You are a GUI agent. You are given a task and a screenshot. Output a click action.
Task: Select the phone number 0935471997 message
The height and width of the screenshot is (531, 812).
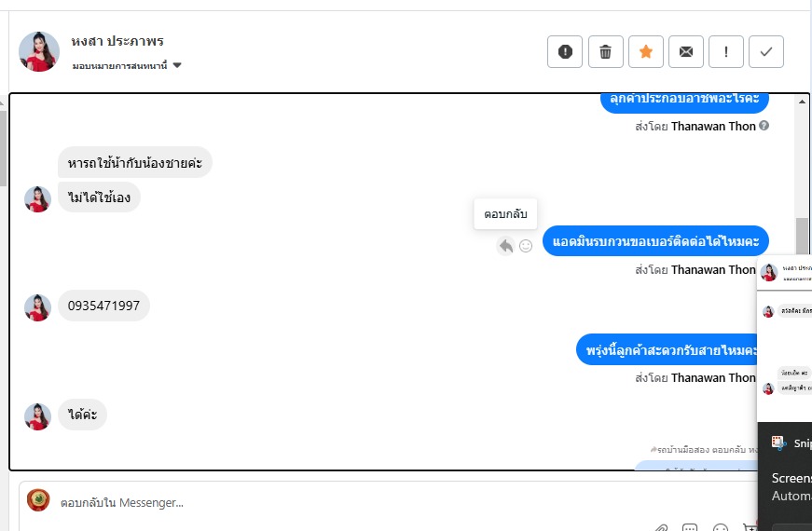103,306
